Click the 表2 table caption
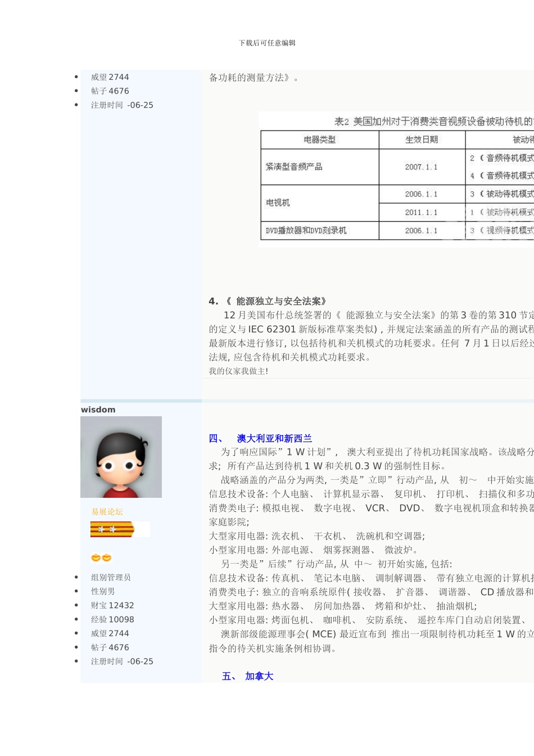 point(433,121)
